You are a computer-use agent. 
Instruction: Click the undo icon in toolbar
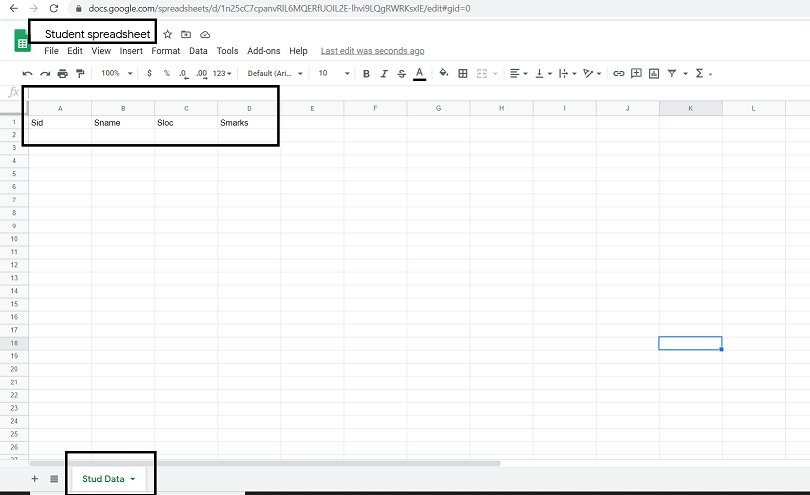pyautogui.click(x=27, y=73)
